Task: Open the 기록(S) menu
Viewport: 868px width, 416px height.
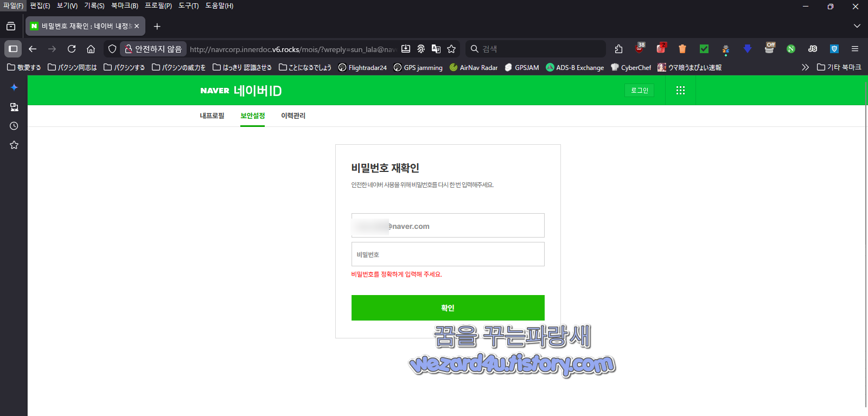Action: (94, 6)
